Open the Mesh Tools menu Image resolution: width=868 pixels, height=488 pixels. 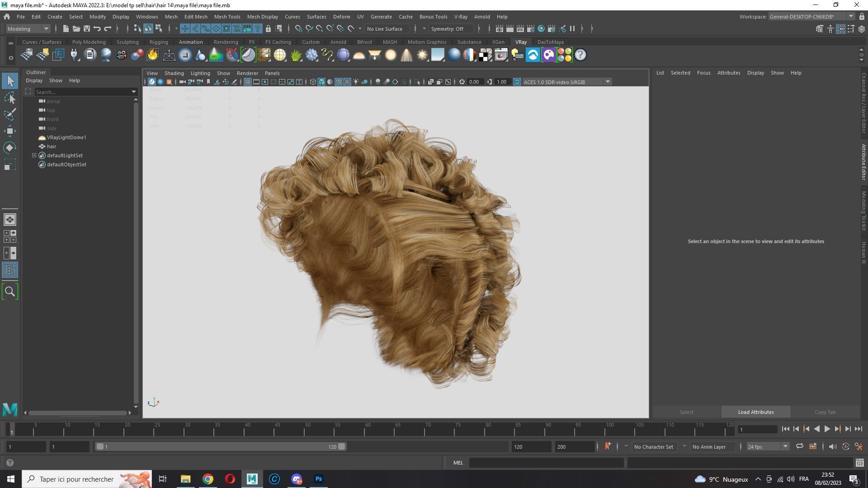[x=227, y=16]
